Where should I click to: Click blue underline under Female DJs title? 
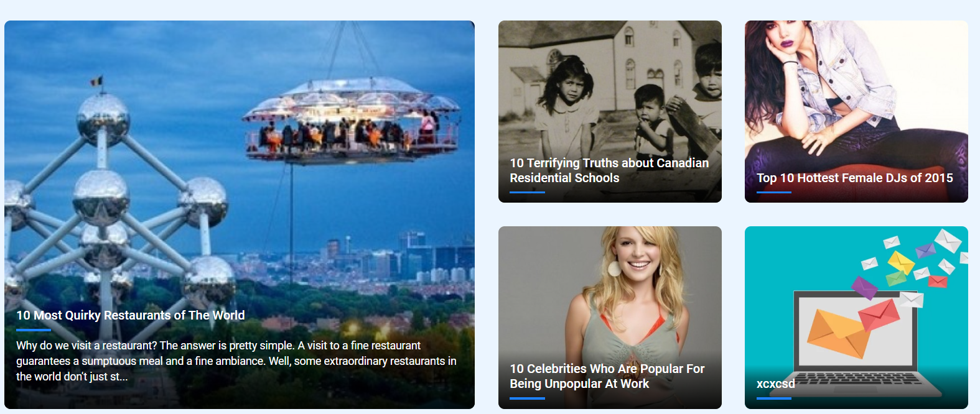[x=774, y=193]
